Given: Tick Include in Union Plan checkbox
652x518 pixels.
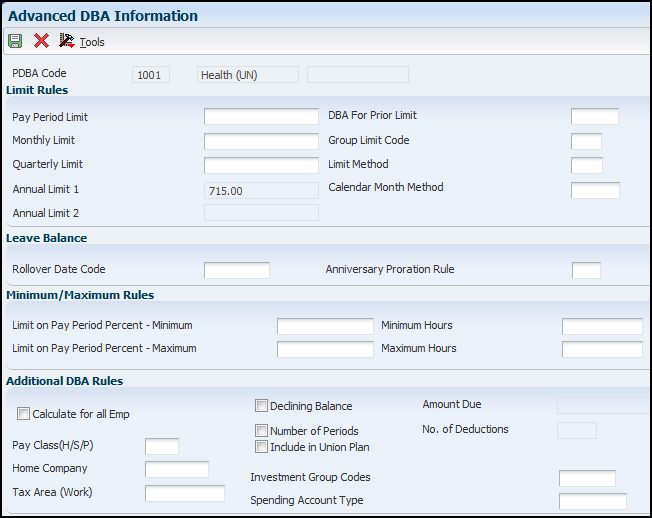Looking at the screenshot, I should coord(261,446).
